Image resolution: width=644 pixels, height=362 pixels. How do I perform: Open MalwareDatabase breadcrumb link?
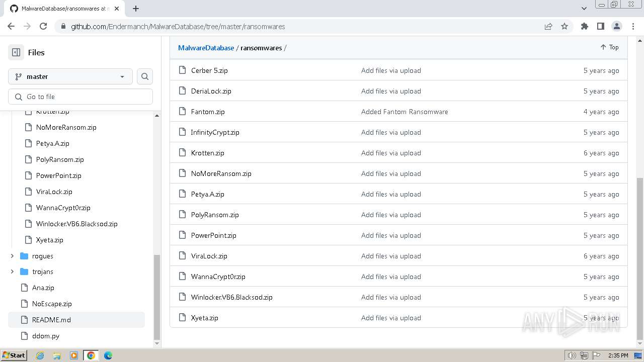tap(206, 48)
